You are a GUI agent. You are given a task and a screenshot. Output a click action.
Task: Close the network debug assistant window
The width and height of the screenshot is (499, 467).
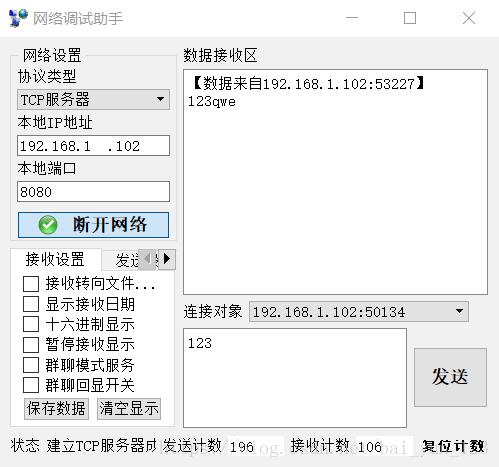click(x=469, y=18)
